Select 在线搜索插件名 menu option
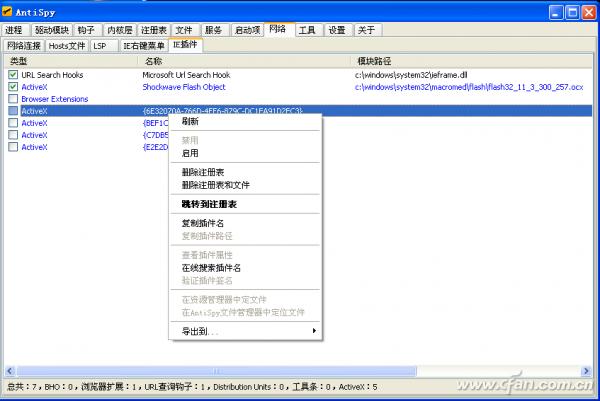The image size is (600, 401). [211, 268]
